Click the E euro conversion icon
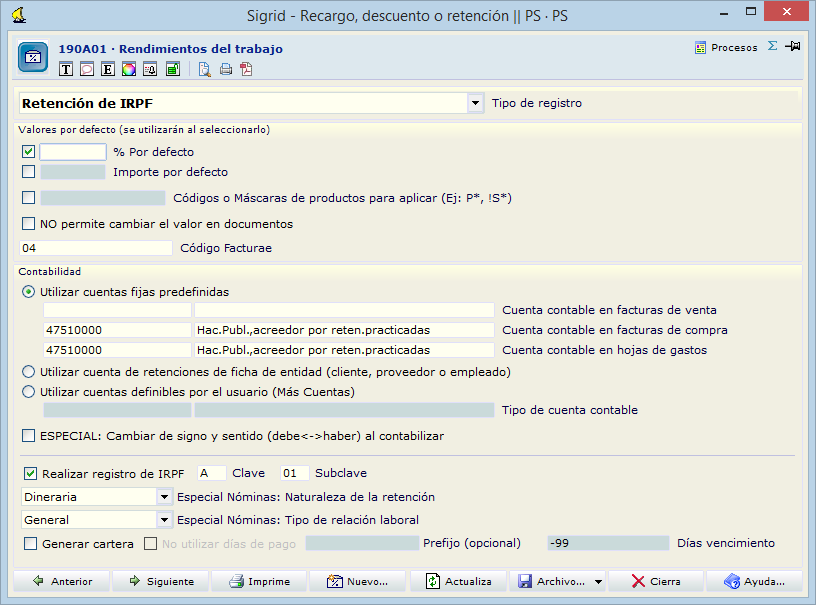Image resolution: width=816 pixels, height=605 pixels. click(x=107, y=70)
